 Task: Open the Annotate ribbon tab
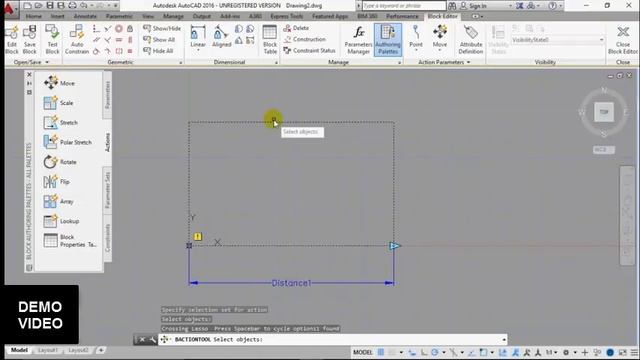(x=85, y=16)
